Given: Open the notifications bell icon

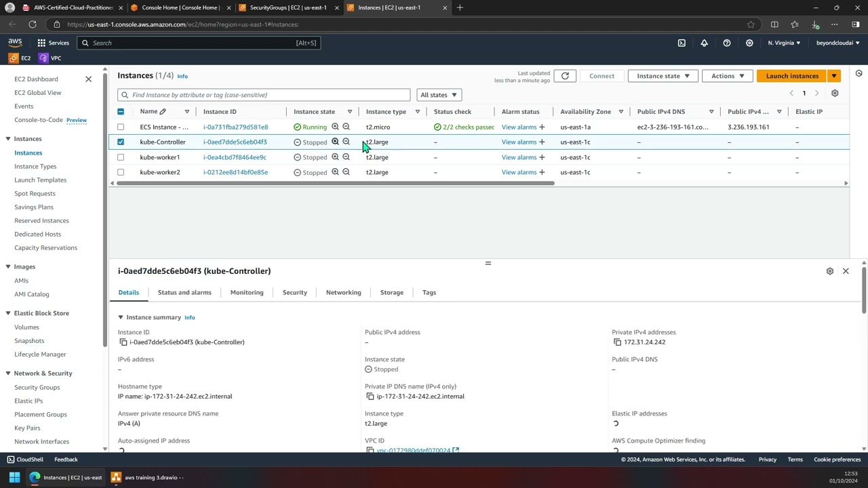Looking at the screenshot, I should tap(704, 43).
